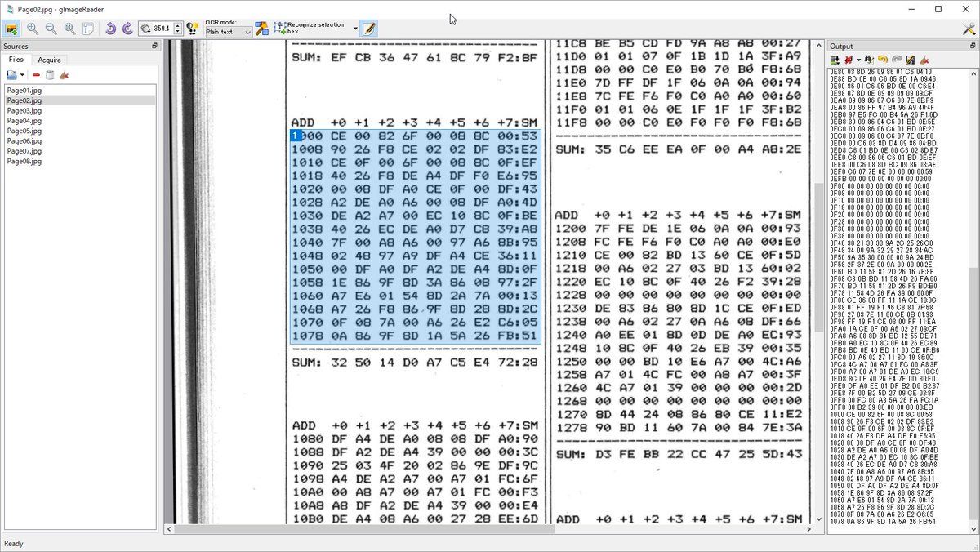
Task: Reset zoom to original size
Action: (69, 29)
